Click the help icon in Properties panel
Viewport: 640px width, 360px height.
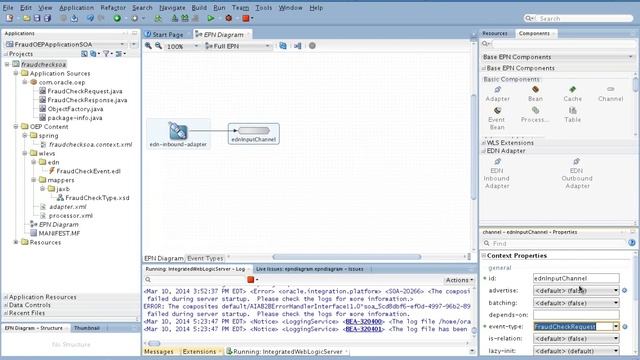pyautogui.click(x=631, y=243)
